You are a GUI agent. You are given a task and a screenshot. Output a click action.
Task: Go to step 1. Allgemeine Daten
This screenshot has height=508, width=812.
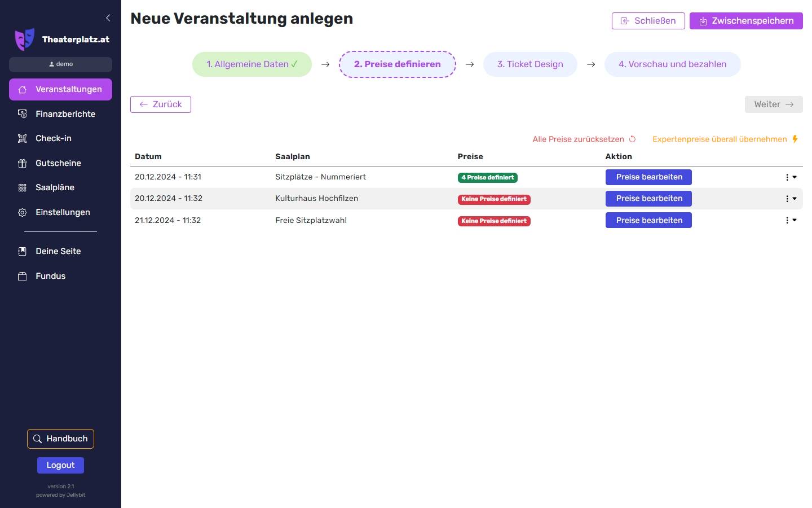click(x=251, y=64)
